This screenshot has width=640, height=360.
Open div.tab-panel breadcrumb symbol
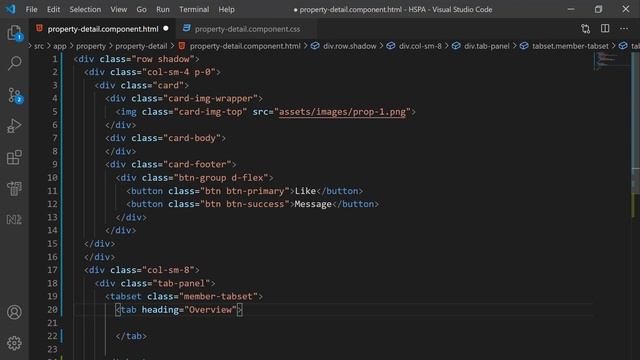(x=487, y=46)
